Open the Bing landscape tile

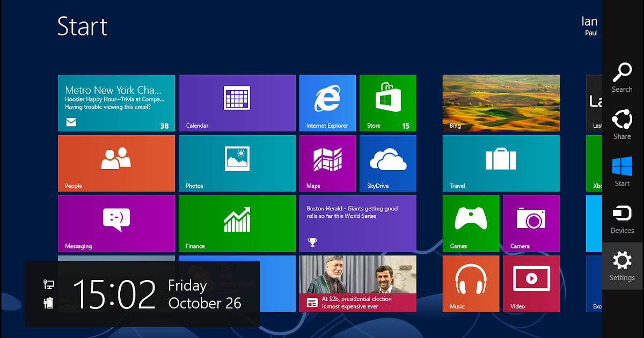point(501,103)
